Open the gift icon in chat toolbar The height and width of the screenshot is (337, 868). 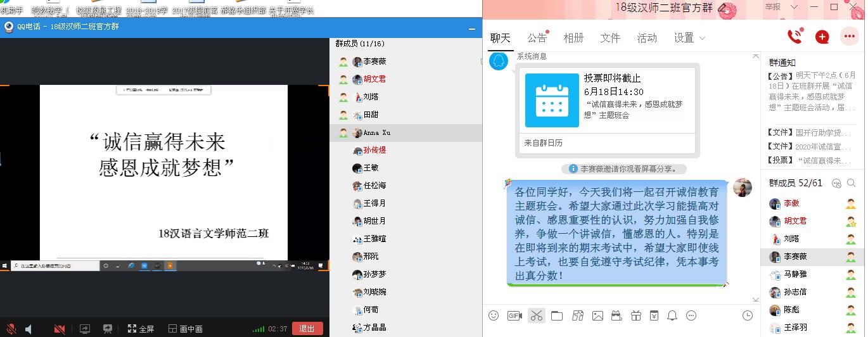(636, 315)
